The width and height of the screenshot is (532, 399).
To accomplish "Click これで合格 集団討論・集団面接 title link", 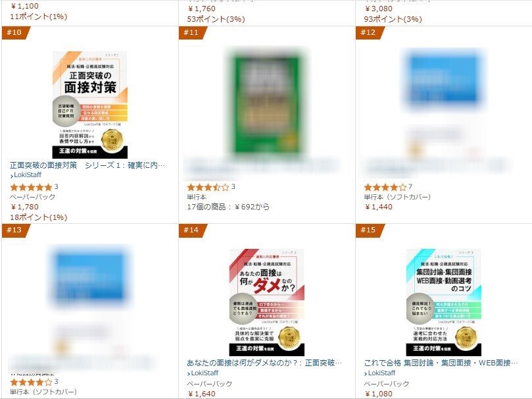I will click(441, 363).
